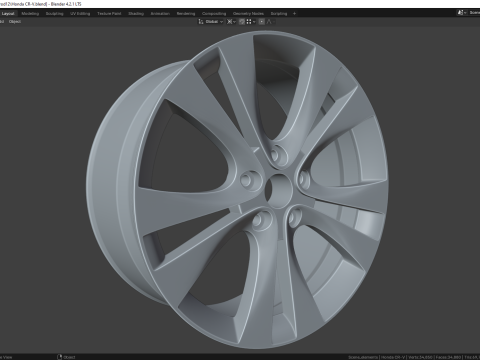Open the Animation workspace tab

[160, 14]
